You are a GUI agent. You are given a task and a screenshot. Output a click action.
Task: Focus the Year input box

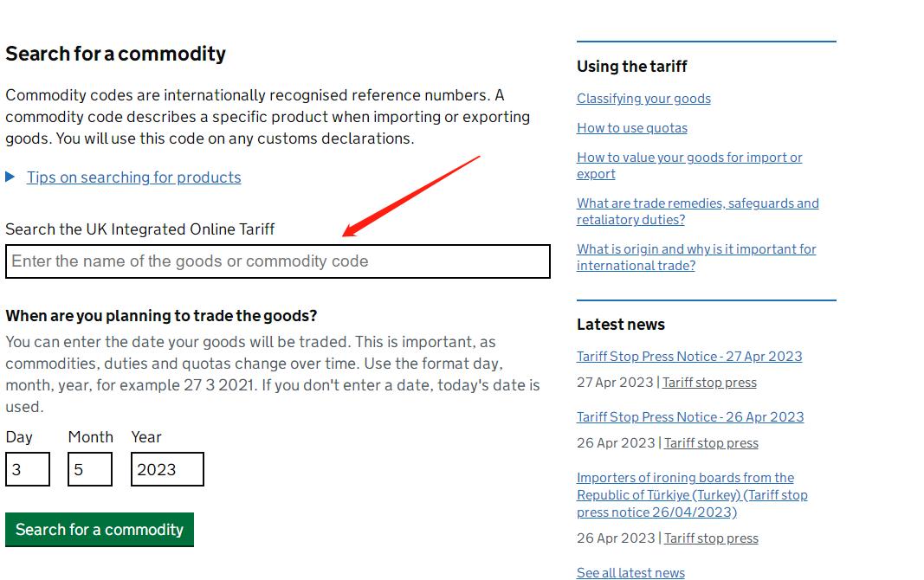point(167,469)
